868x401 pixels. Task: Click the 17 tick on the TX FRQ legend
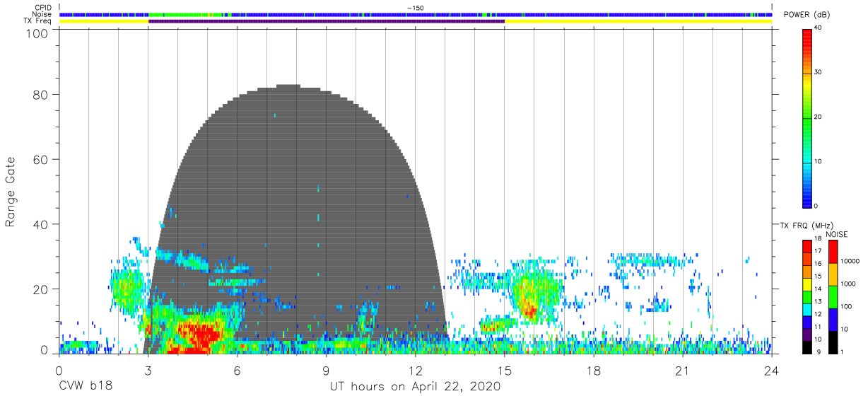(817, 250)
